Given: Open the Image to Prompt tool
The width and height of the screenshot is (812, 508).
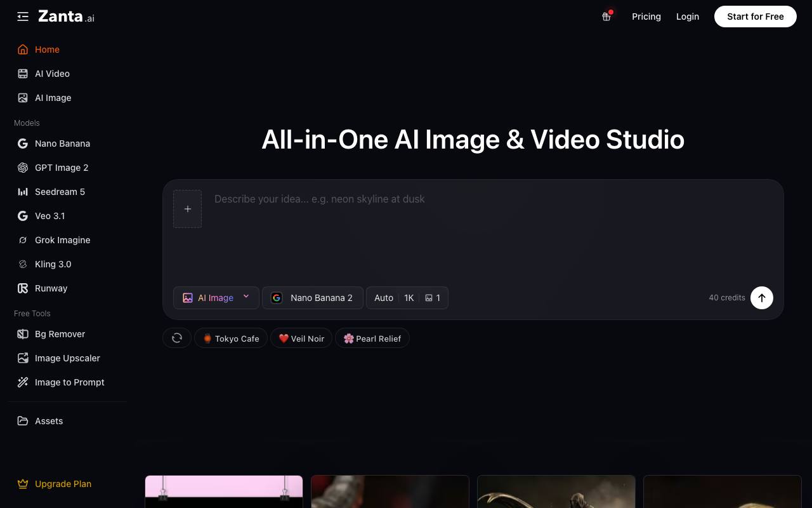Looking at the screenshot, I should pos(67,382).
